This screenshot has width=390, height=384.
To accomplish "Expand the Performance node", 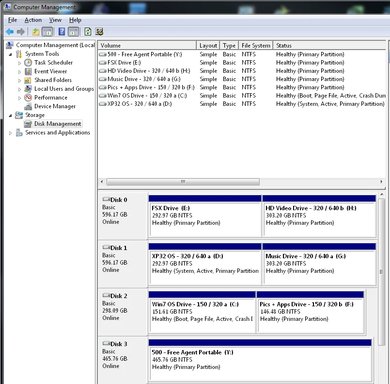I will [19, 98].
